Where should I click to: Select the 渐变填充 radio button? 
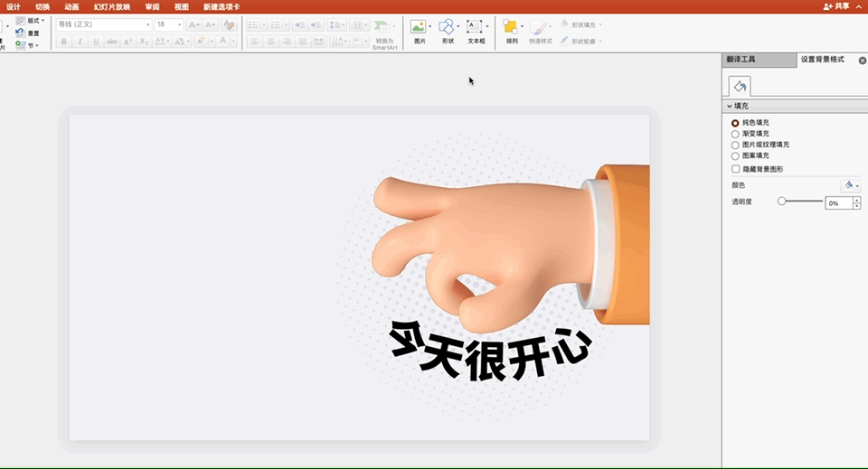[x=735, y=134]
